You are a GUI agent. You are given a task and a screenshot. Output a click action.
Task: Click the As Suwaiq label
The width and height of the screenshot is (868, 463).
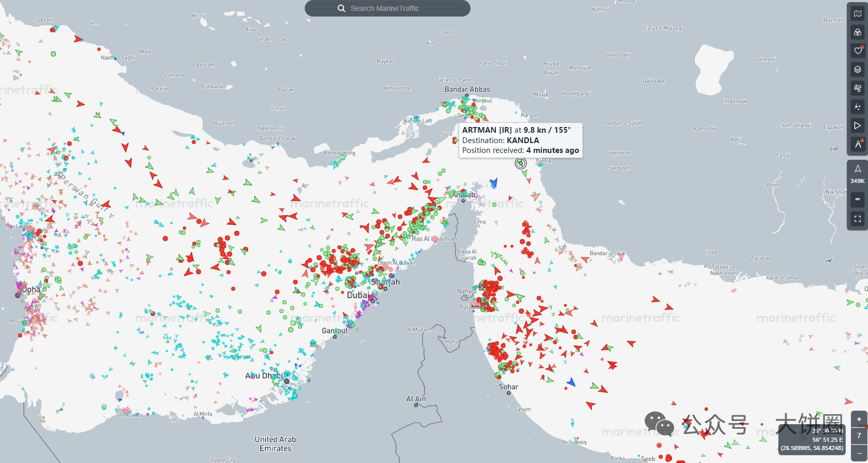574,442
